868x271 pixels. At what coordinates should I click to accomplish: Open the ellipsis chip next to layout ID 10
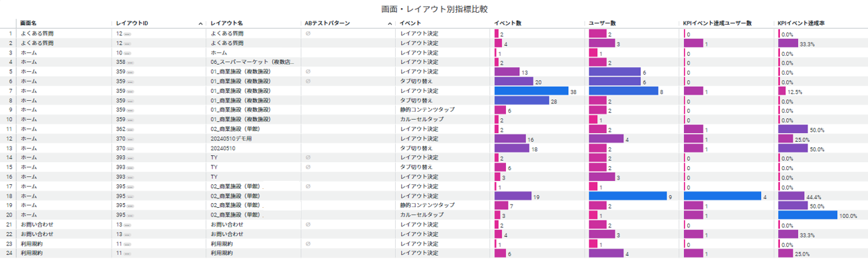[x=128, y=52]
